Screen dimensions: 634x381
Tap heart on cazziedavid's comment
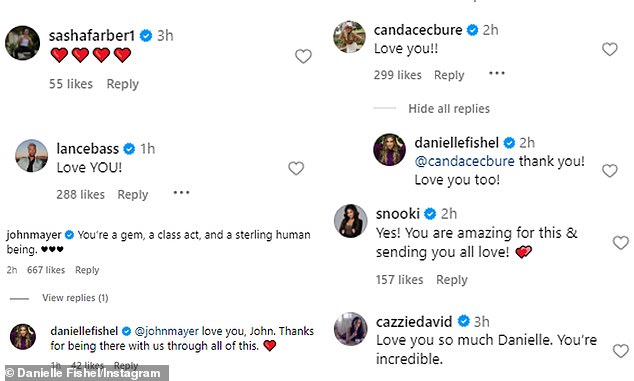point(621,350)
